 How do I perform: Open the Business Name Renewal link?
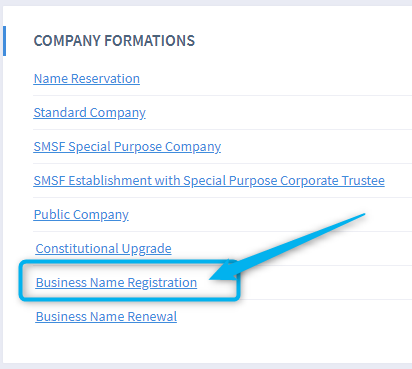106,317
